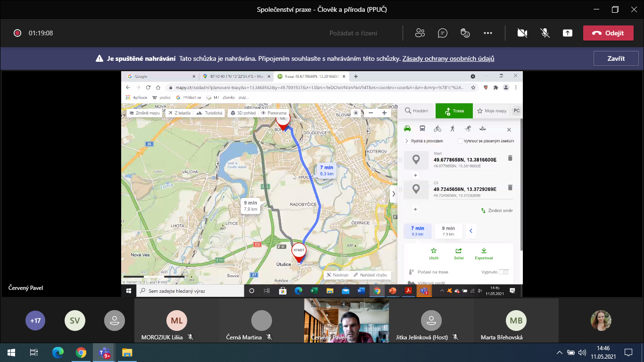The width and height of the screenshot is (644, 362).
Task: Open the More actions ellipsis menu
Action: point(488,33)
